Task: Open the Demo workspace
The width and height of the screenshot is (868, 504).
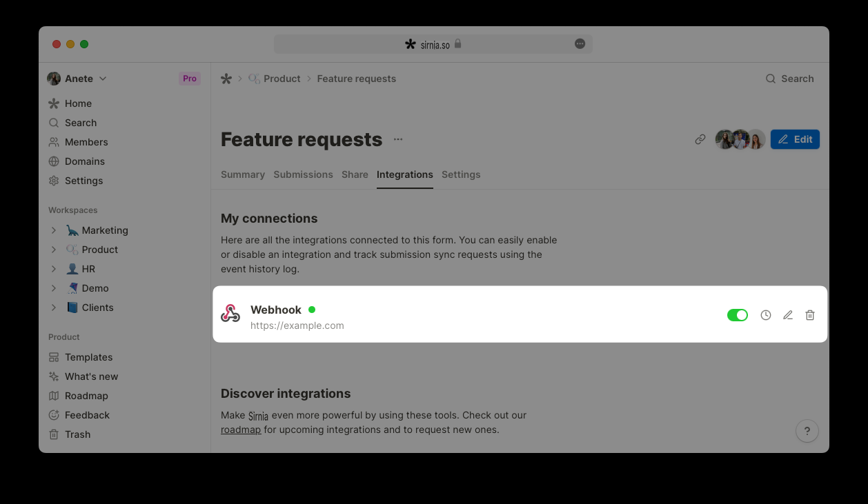Action: pos(88,288)
